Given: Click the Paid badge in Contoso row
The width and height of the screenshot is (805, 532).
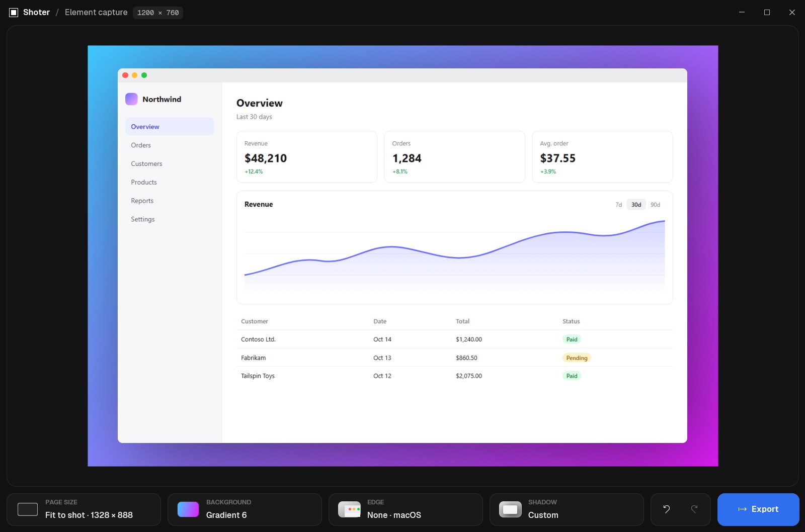Looking at the screenshot, I should (572, 339).
